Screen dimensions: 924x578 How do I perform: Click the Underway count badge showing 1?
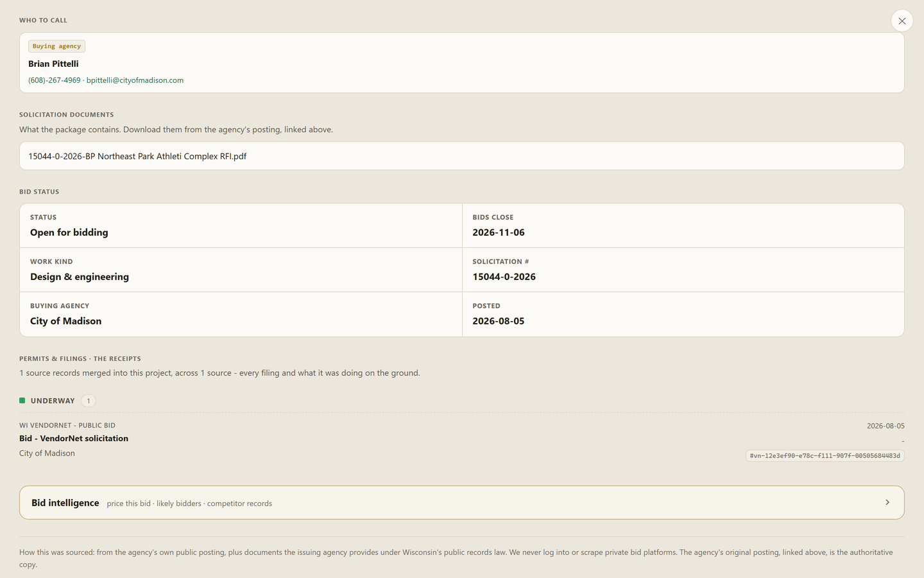coord(89,401)
